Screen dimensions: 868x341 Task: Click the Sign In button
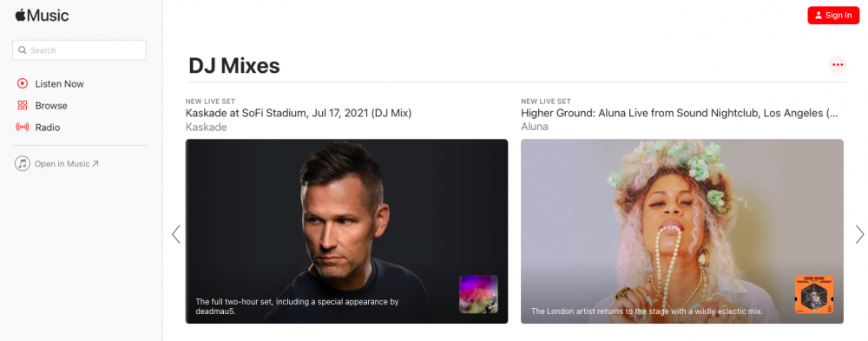tap(833, 16)
